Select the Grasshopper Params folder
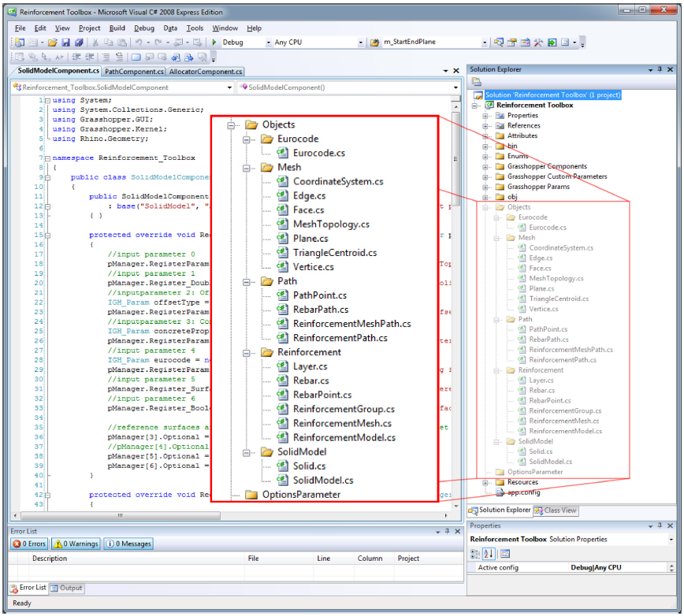Image resolution: width=684 pixels, height=616 pixels. [x=538, y=187]
